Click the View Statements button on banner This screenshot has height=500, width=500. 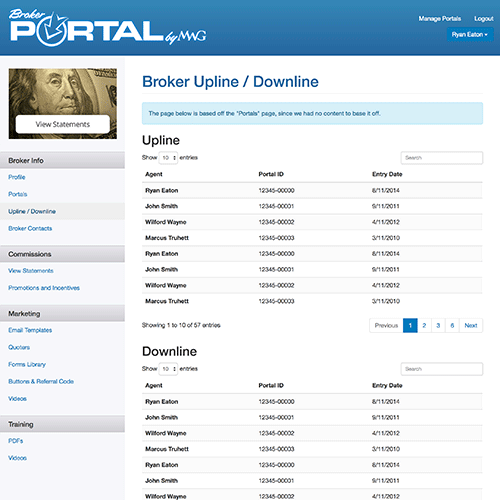coord(63,124)
